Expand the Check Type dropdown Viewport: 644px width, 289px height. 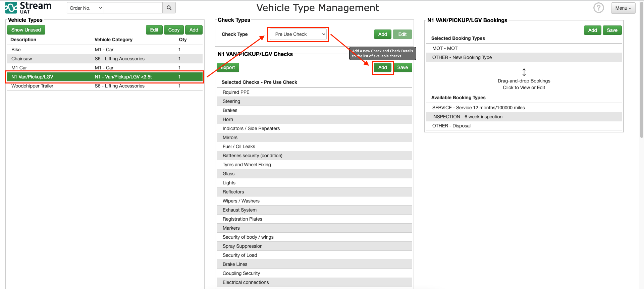[x=298, y=34]
